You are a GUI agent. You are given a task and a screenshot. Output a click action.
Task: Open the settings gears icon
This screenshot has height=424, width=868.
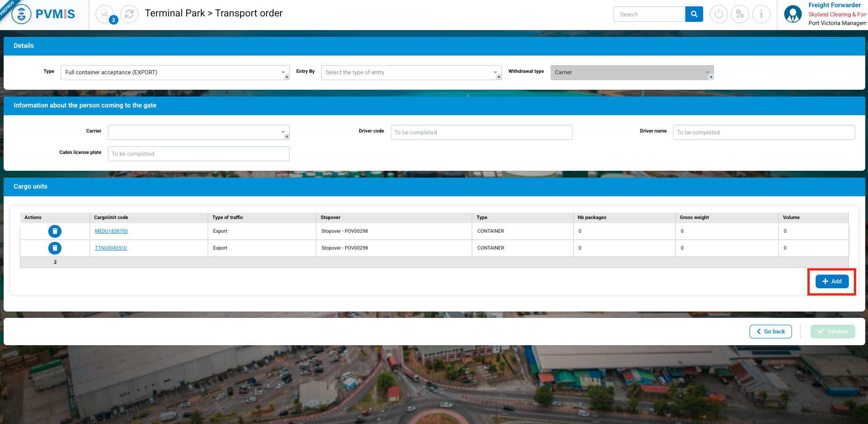click(740, 14)
